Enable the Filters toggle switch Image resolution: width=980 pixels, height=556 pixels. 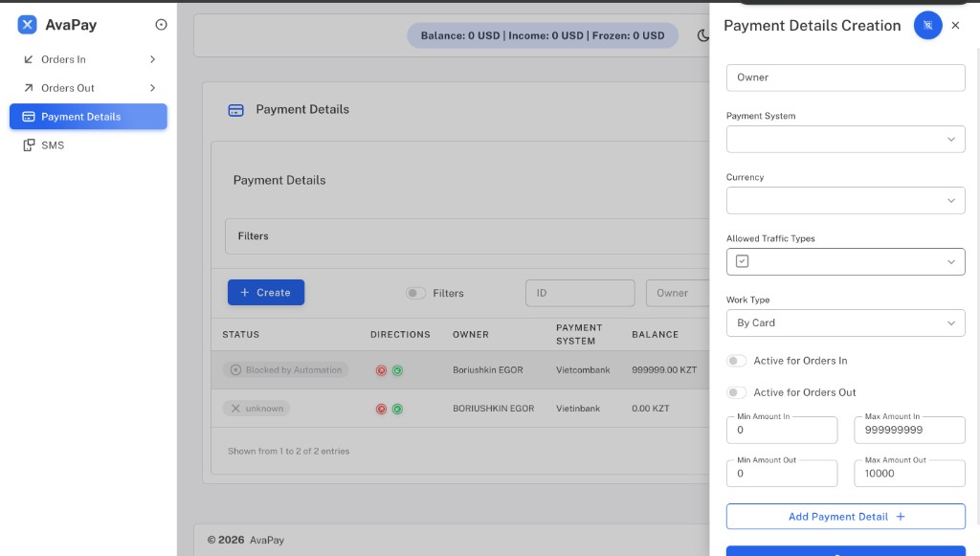pyautogui.click(x=415, y=293)
